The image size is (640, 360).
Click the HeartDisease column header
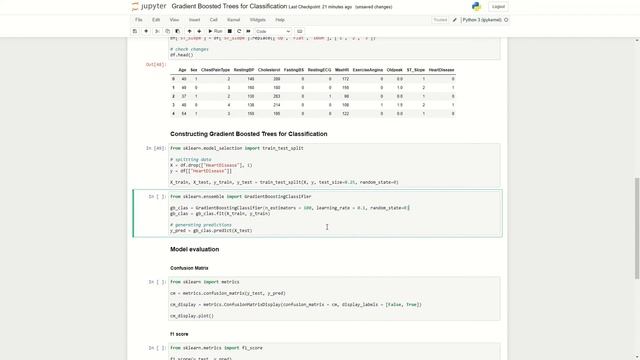click(x=441, y=70)
